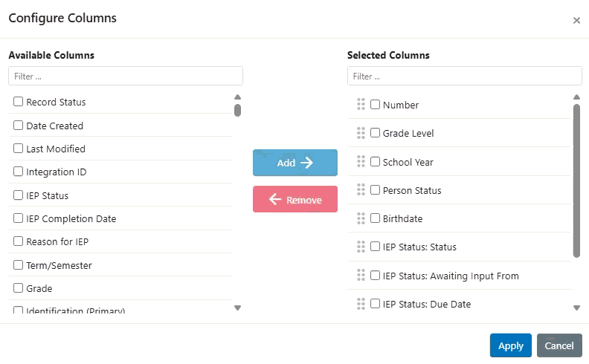Tick the Date Created column checkbox
The height and width of the screenshot is (364, 589).
click(19, 126)
